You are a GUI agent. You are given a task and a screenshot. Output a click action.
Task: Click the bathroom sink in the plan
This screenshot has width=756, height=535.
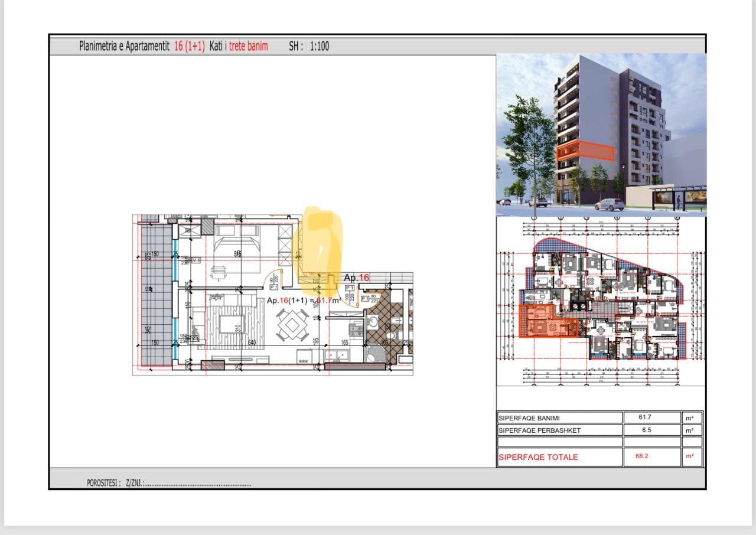[373, 322]
